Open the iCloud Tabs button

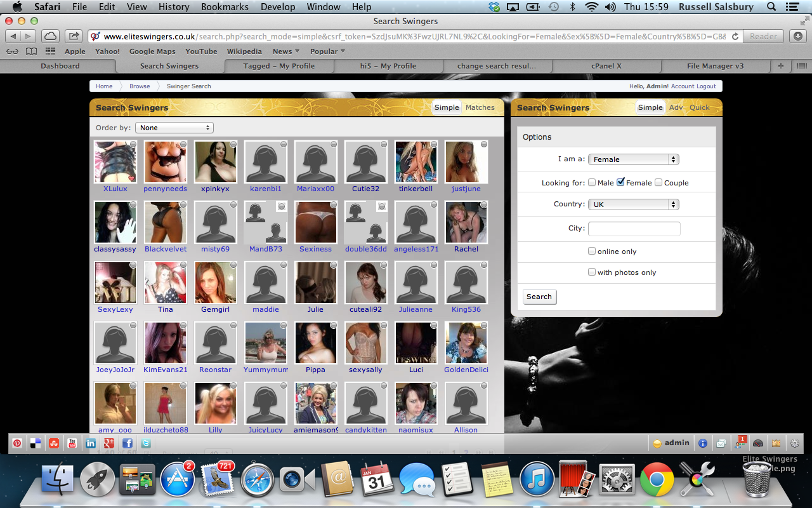pyautogui.click(x=50, y=36)
